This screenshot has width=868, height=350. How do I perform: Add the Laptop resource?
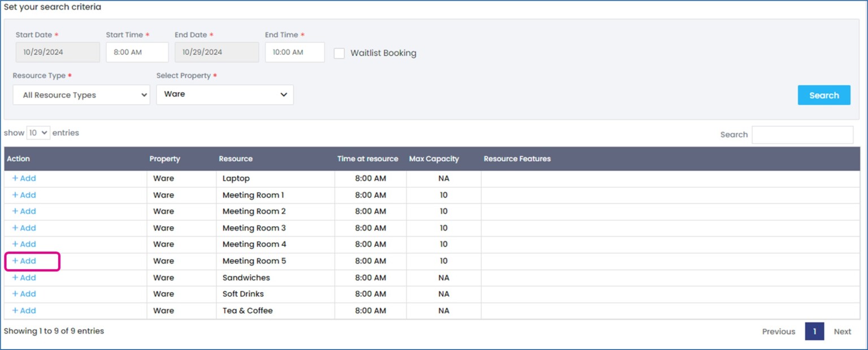tap(24, 178)
